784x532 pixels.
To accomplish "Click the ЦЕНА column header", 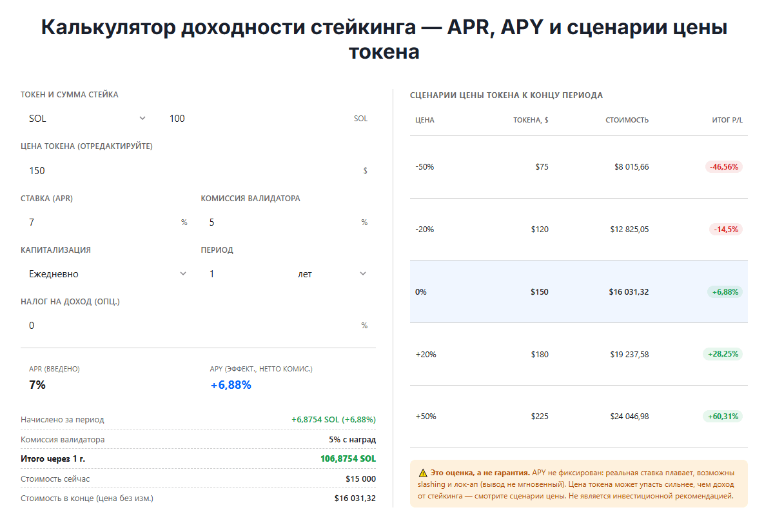I will click(x=425, y=121).
